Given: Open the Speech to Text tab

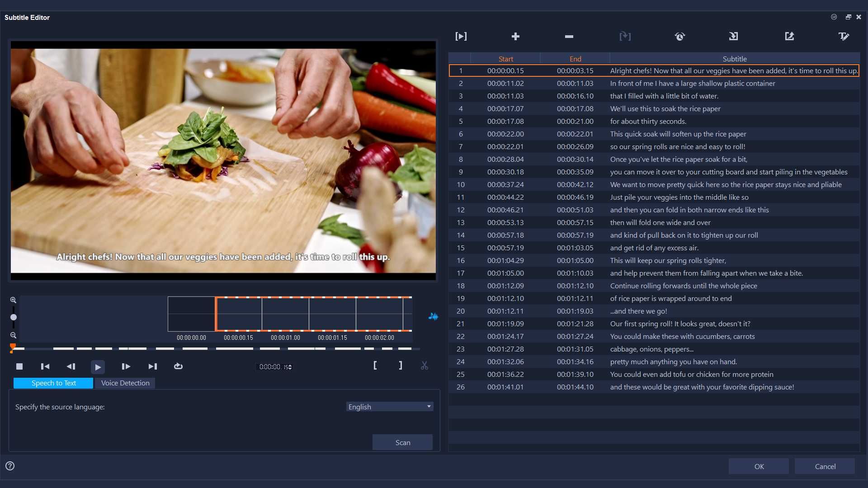Looking at the screenshot, I should point(53,383).
